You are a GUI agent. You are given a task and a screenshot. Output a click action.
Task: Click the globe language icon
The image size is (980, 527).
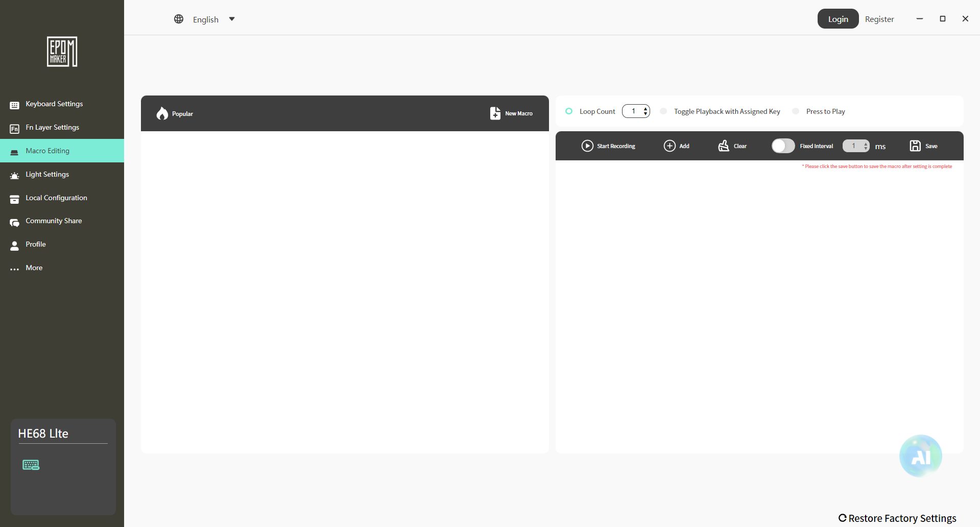coord(179,19)
